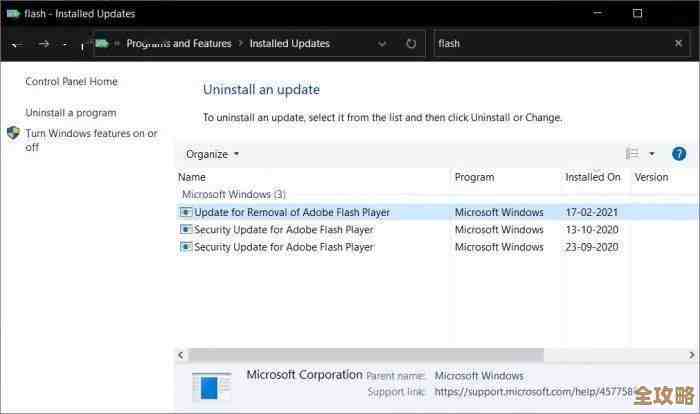The width and height of the screenshot is (700, 414).
Task: Open the help button
Action: (x=679, y=154)
